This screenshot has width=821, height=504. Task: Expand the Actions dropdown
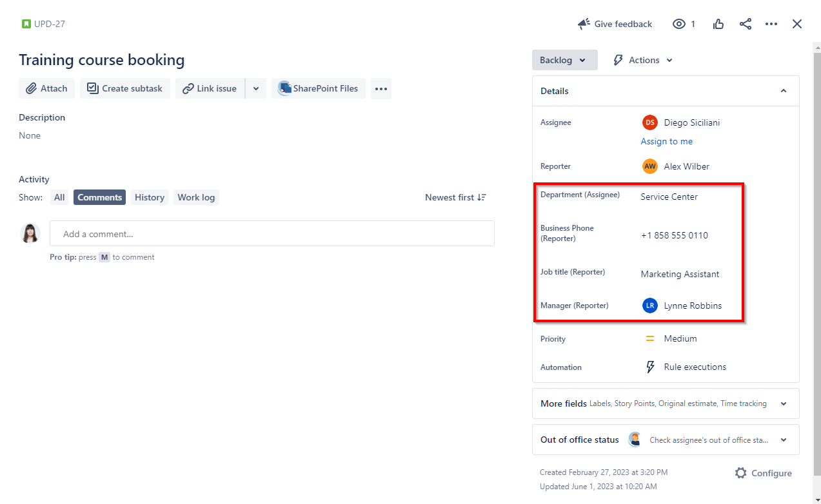(642, 60)
